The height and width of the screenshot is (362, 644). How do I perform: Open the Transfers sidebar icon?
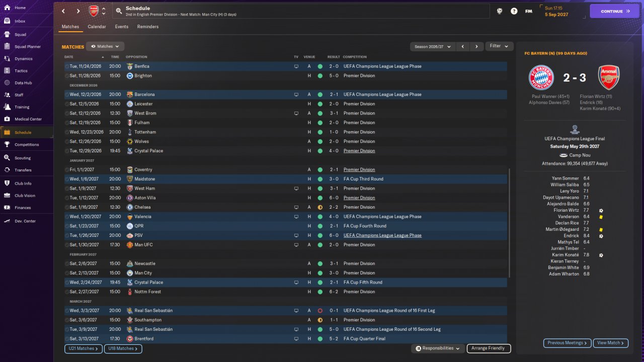click(7, 170)
